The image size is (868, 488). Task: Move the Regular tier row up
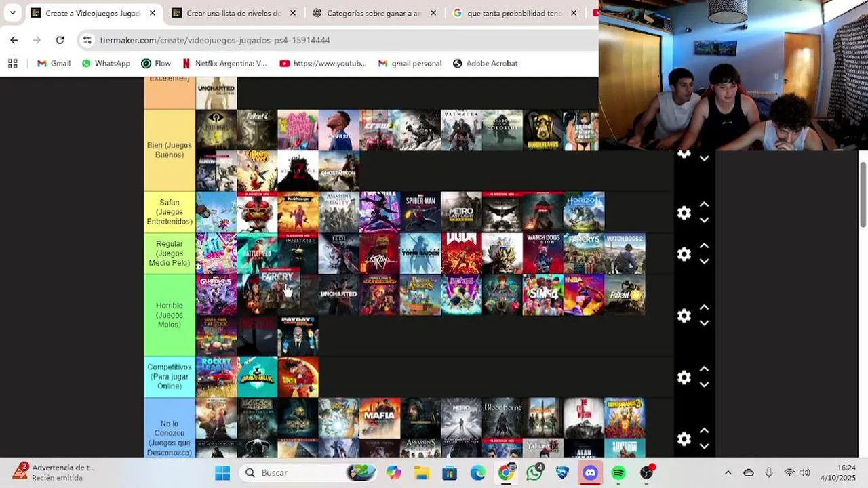point(704,246)
